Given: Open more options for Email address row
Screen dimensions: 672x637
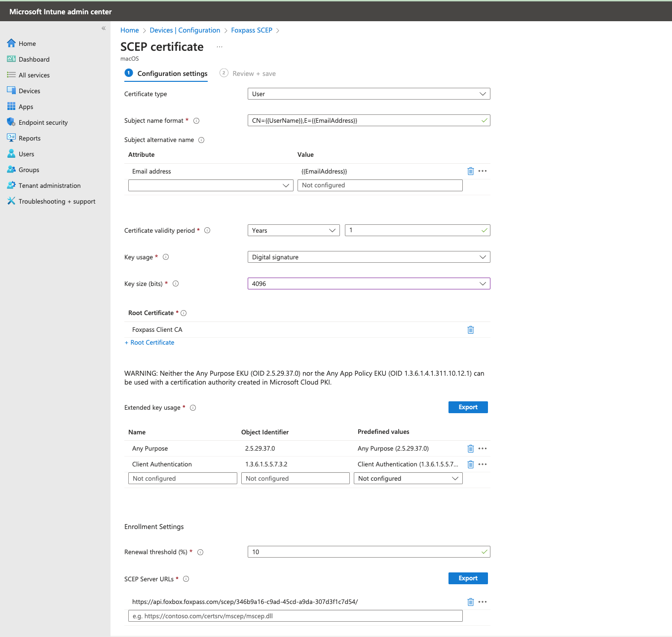Looking at the screenshot, I should pyautogui.click(x=483, y=171).
